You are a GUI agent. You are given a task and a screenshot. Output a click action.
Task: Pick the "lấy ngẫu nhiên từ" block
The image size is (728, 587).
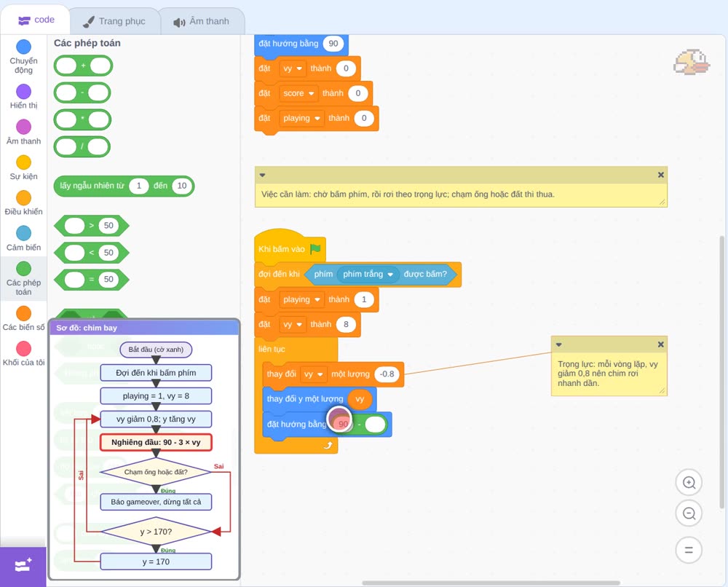pos(124,186)
